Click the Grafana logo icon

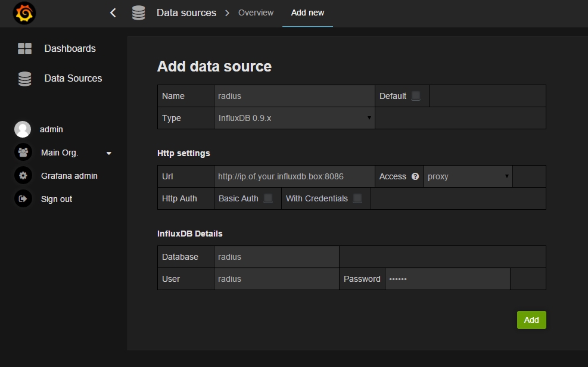point(24,13)
